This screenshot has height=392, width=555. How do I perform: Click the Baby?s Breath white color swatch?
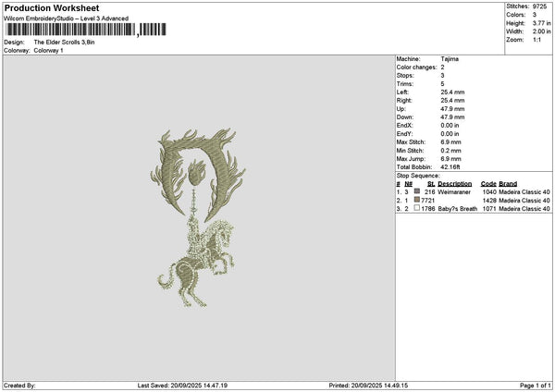pyautogui.click(x=417, y=208)
